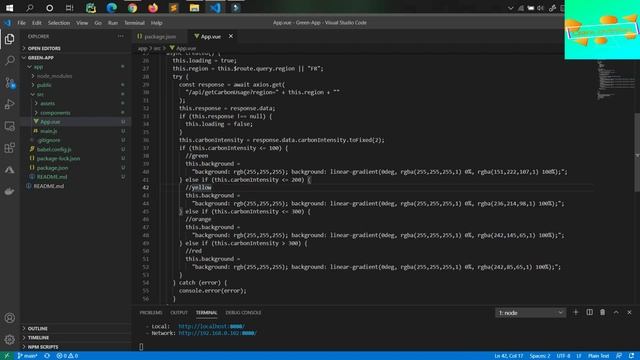Open terminal selector dropdown '1: node'
640x360 pixels.
coord(530,313)
